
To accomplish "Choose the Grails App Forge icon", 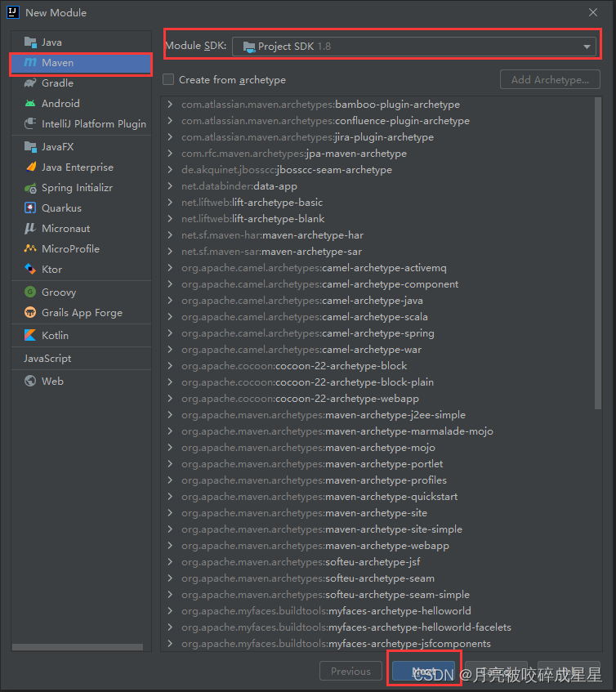I will tap(30, 312).
